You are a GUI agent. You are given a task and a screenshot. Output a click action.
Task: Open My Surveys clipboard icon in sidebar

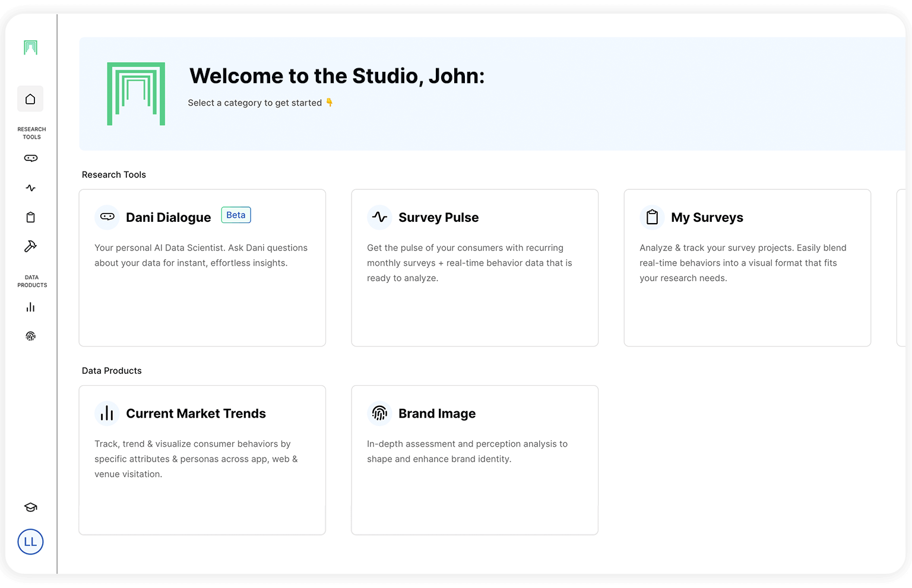tap(31, 217)
